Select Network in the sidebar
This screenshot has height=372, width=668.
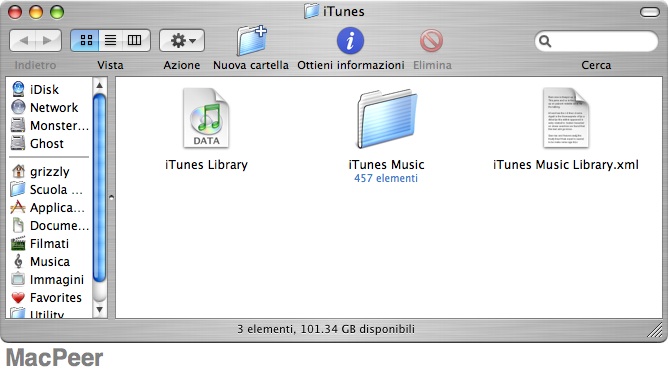pos(45,107)
